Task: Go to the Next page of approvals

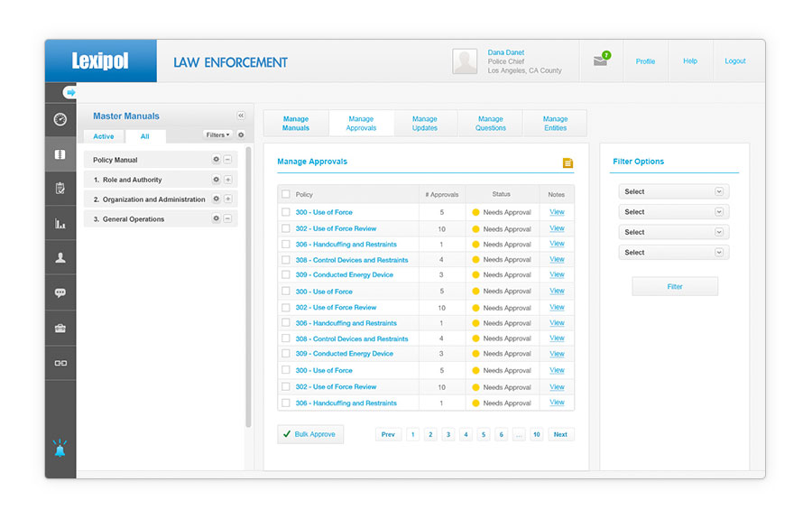Action: click(559, 434)
